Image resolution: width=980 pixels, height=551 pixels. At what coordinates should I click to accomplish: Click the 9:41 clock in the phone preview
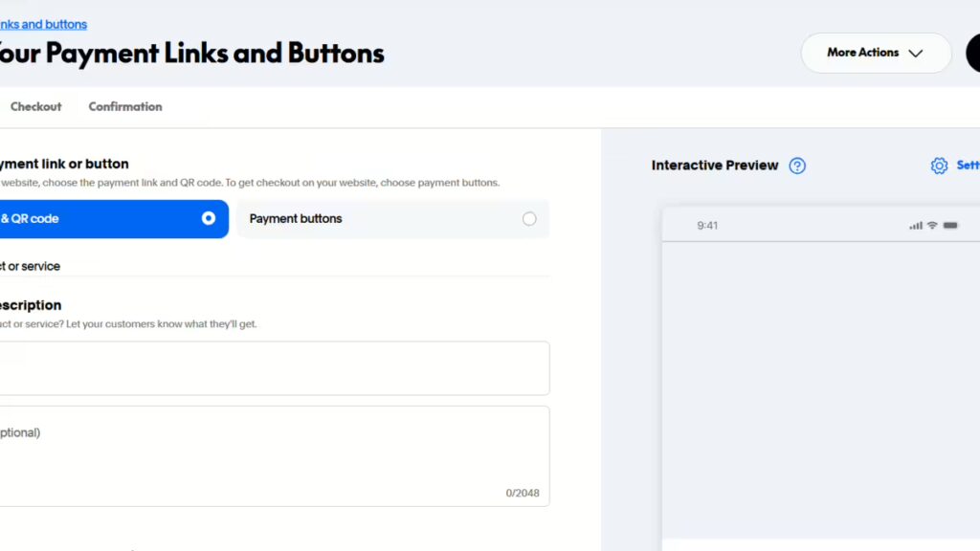pyautogui.click(x=706, y=225)
